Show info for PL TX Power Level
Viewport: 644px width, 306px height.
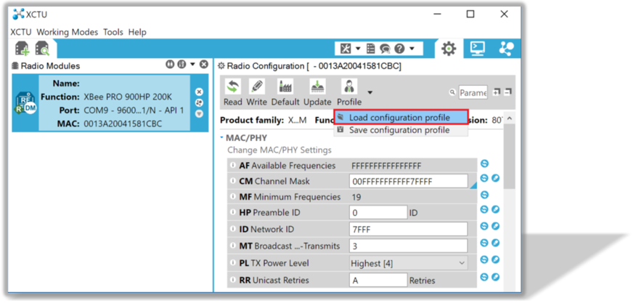[x=233, y=263]
